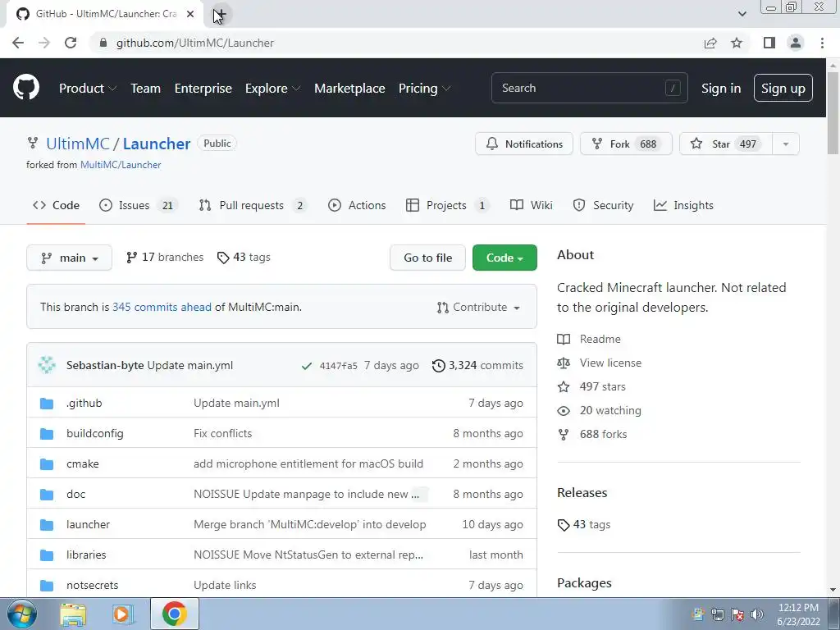Click the Chrome taskbar icon
The height and width of the screenshot is (630, 840).
point(174,614)
